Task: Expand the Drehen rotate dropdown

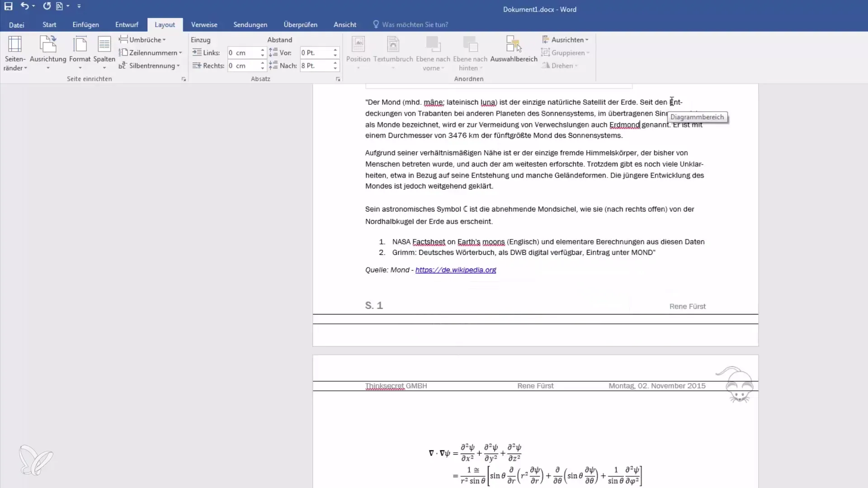Action: coord(560,66)
